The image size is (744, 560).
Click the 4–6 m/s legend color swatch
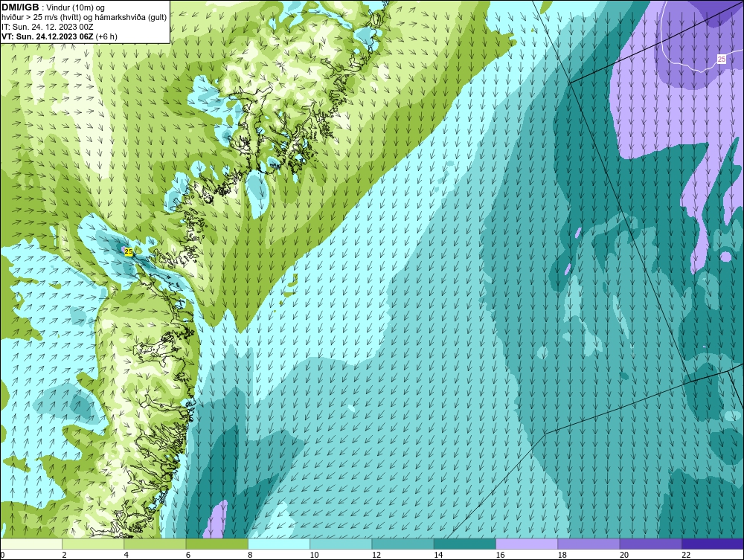pyautogui.click(x=155, y=544)
